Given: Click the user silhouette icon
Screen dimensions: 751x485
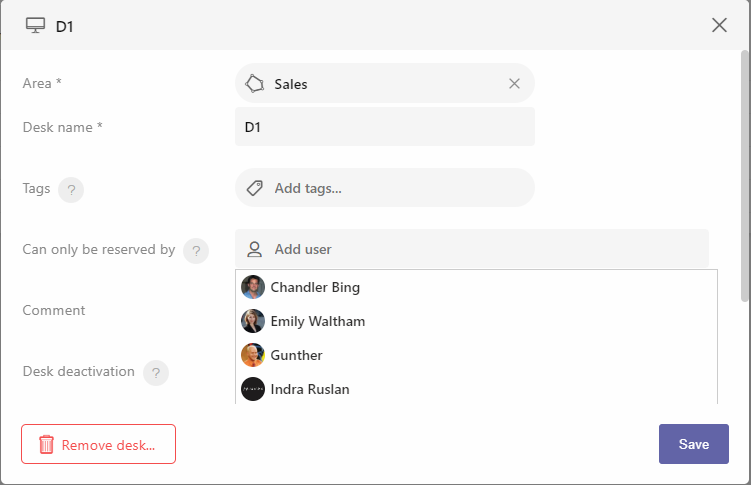Looking at the screenshot, I should [x=254, y=249].
